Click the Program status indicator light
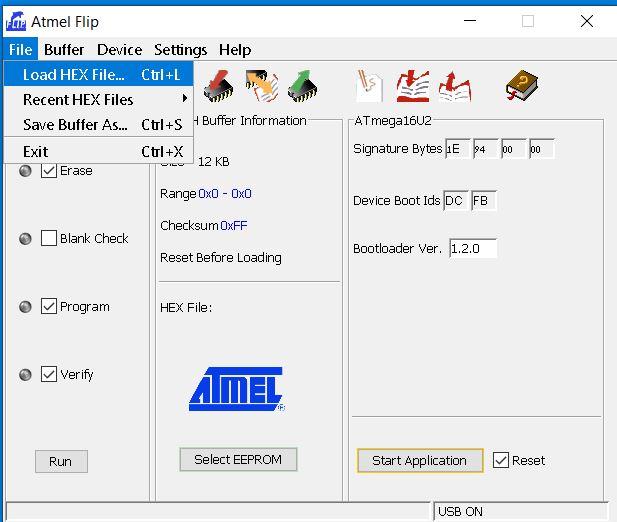This screenshot has height=522, width=617. [25, 306]
